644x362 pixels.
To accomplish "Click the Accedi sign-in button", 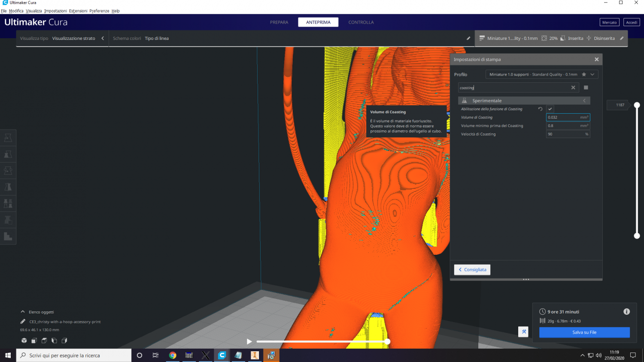I will point(632,22).
